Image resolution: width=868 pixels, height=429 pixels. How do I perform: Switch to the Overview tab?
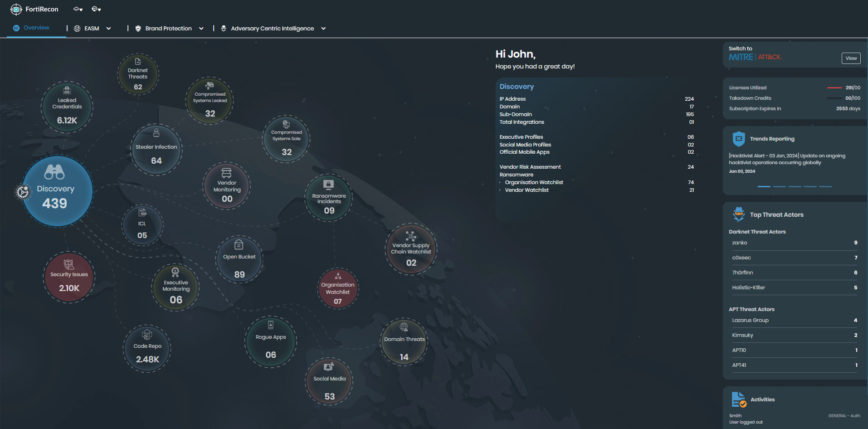point(36,28)
